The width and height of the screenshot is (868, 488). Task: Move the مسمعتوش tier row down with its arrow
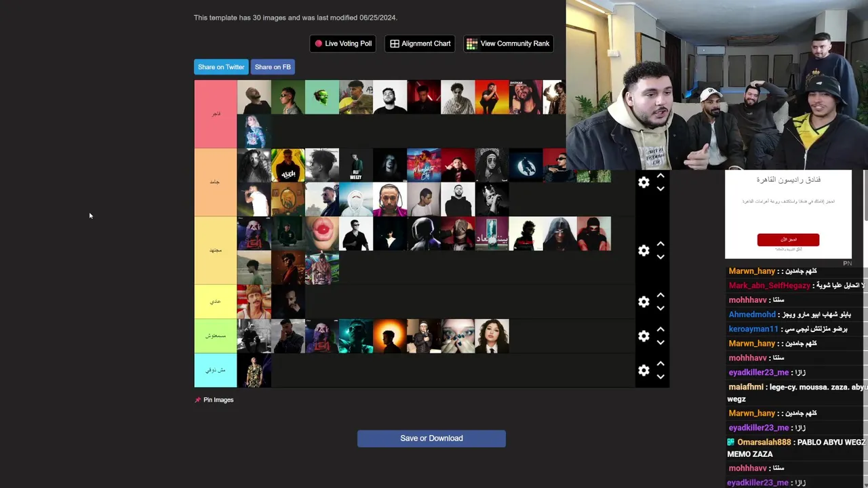pos(660,342)
